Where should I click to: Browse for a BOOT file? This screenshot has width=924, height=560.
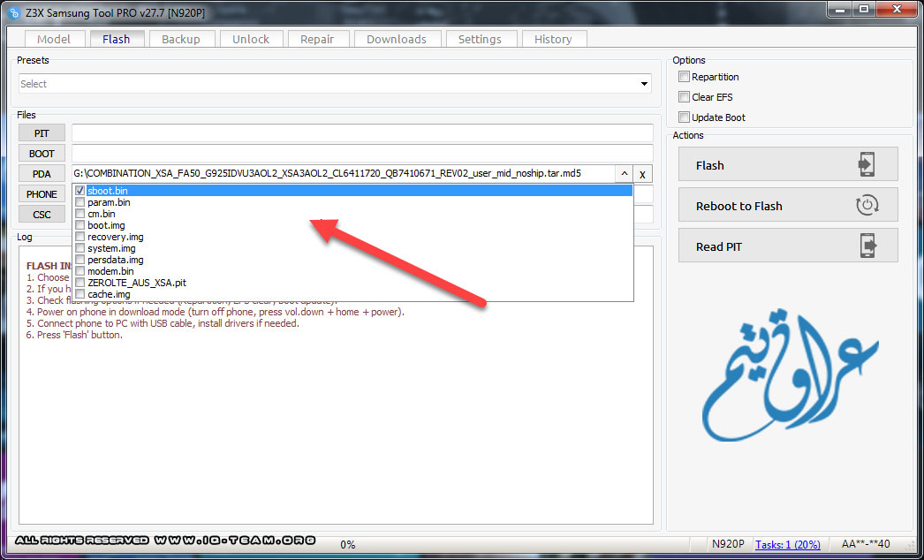42,154
